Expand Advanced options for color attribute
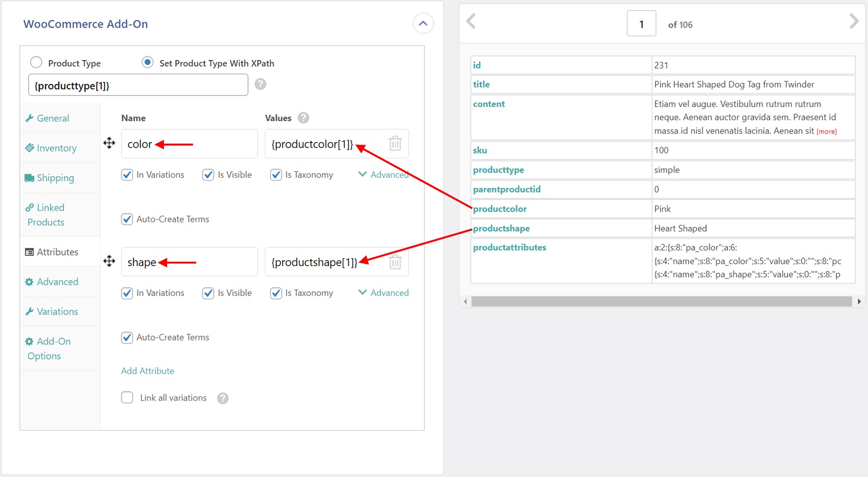Image resolution: width=868 pixels, height=477 pixels. tap(384, 175)
